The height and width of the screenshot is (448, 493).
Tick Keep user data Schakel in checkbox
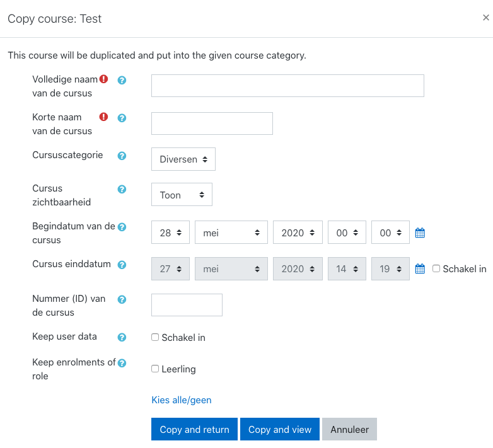[155, 337]
